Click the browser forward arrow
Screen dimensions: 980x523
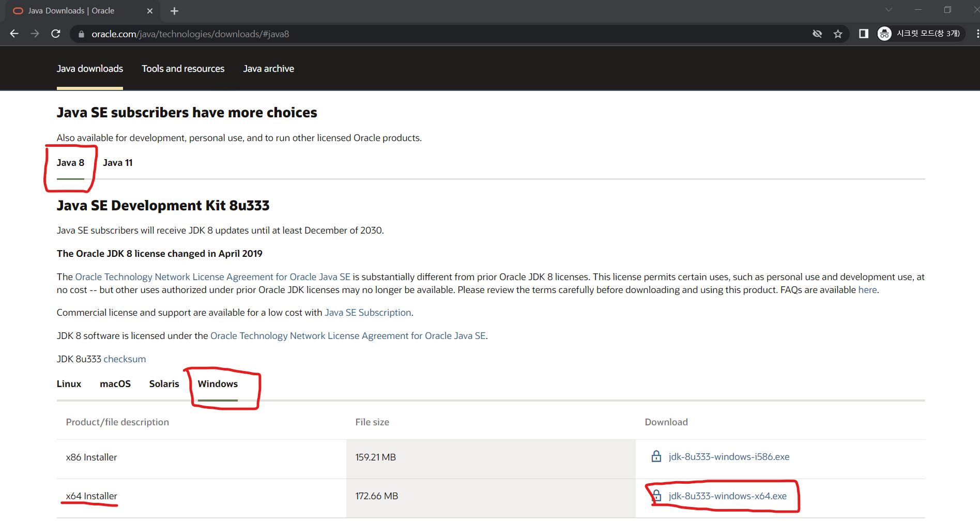[35, 34]
